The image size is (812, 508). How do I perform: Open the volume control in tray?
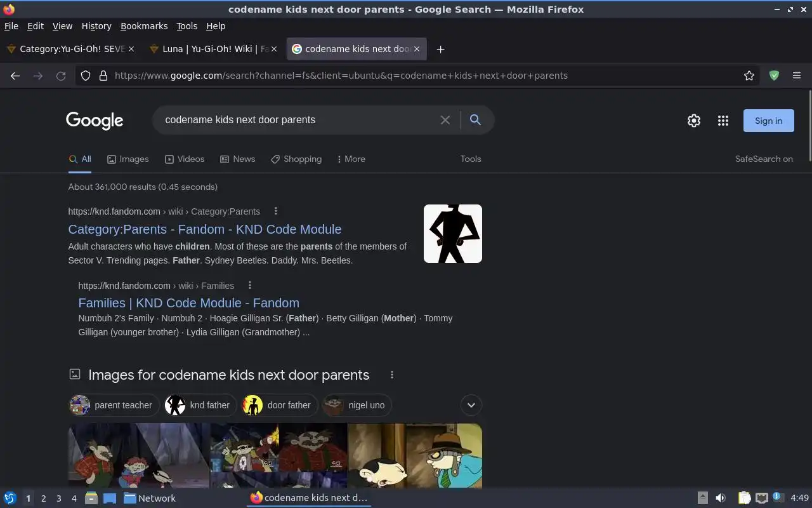pos(721,498)
